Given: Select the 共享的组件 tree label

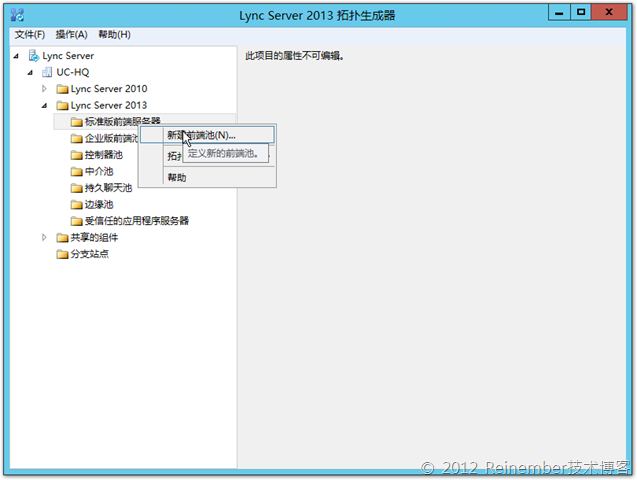Looking at the screenshot, I should (x=94, y=237).
